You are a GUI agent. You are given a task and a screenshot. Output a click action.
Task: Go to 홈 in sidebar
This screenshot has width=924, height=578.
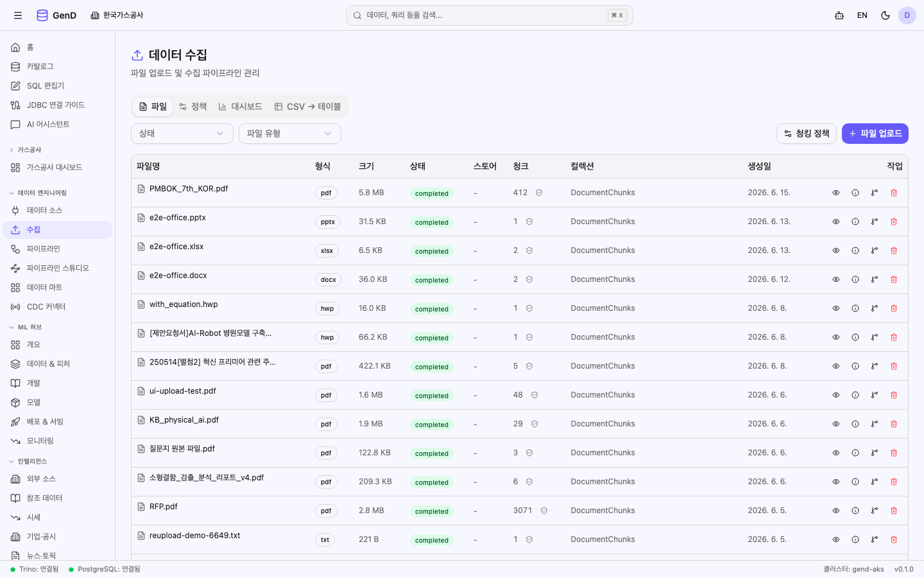[58, 48]
